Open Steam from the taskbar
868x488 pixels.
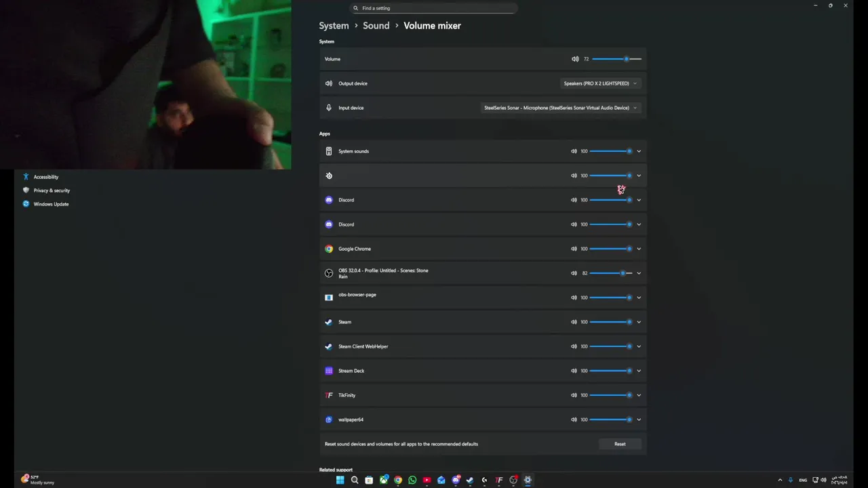click(470, 480)
